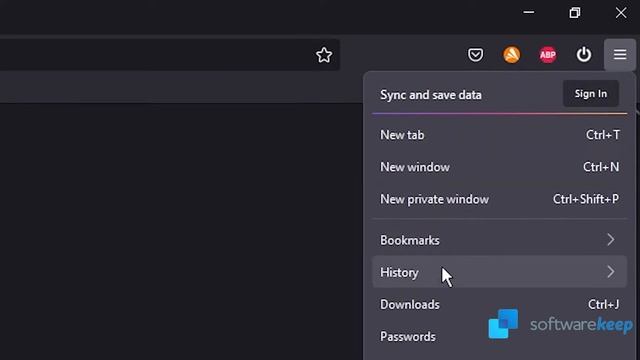Open the Pocket save icon

(476, 55)
